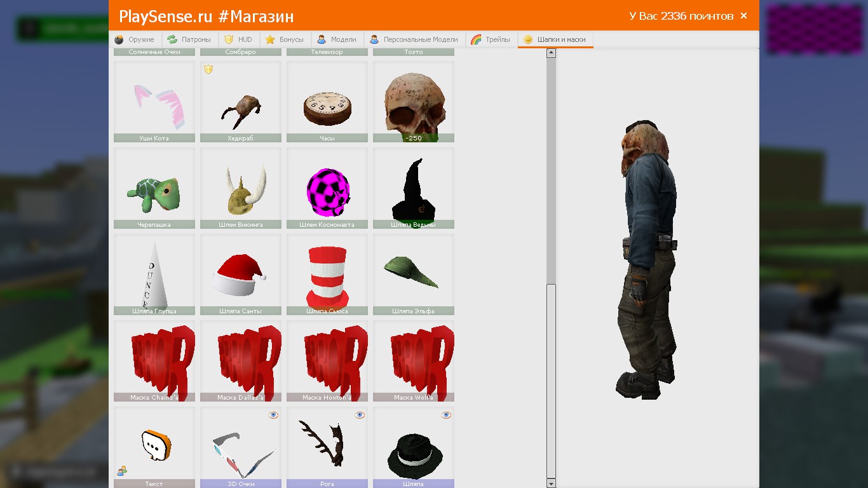Select the Шляпа Ведьмы witch hat
Screen dimensions: 868x488
(x=414, y=188)
